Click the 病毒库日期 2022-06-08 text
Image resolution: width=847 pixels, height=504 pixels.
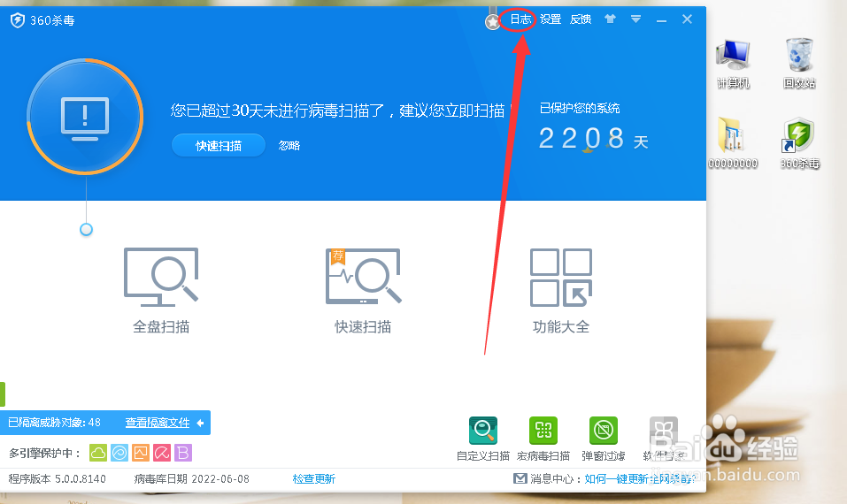click(192, 478)
